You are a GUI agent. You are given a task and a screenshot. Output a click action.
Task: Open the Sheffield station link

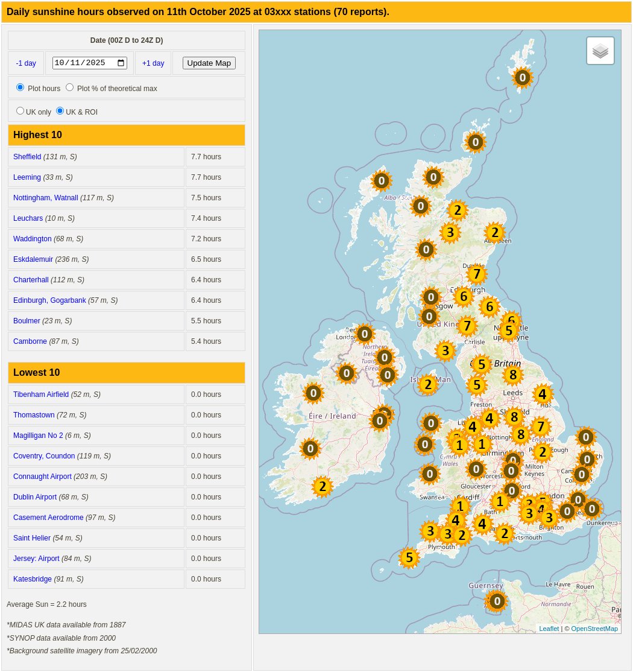27,157
